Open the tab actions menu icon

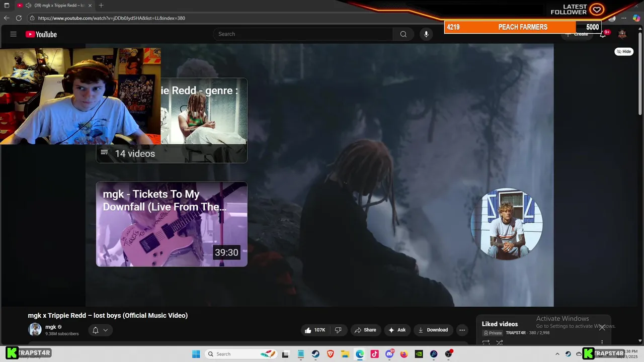coord(7,6)
